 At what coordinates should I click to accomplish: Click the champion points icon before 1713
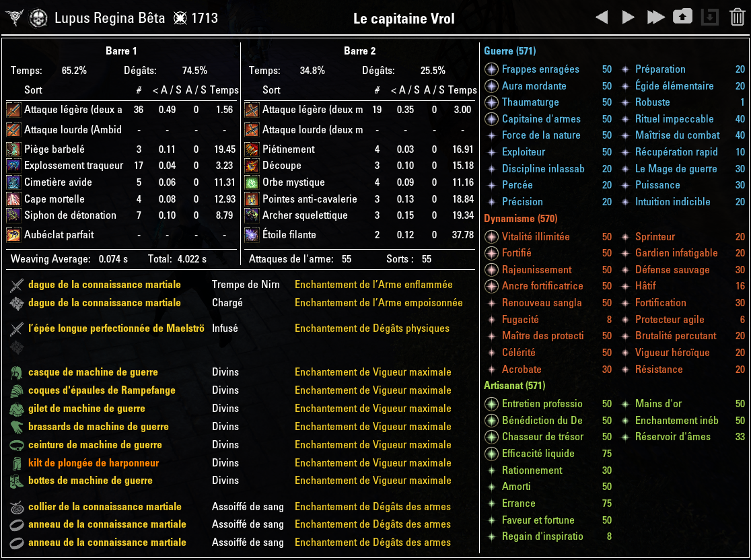point(180,19)
